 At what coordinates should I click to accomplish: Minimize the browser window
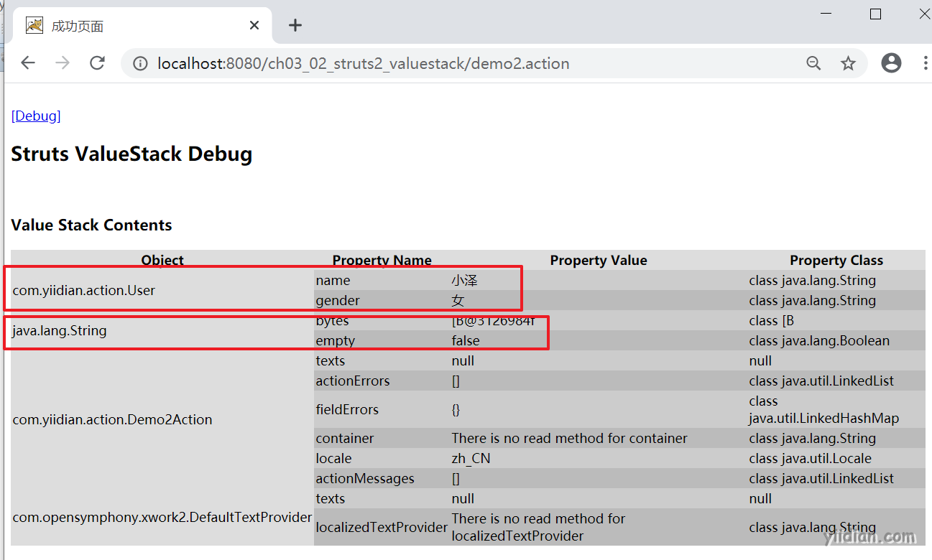[x=826, y=14]
